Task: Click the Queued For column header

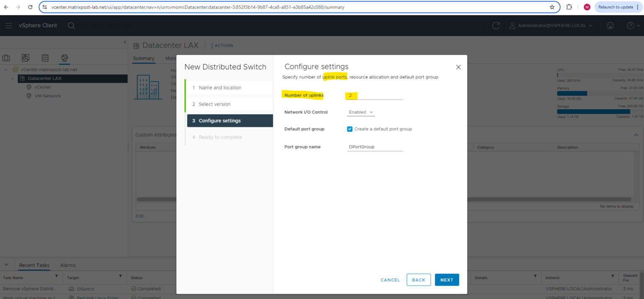Action: point(630,278)
